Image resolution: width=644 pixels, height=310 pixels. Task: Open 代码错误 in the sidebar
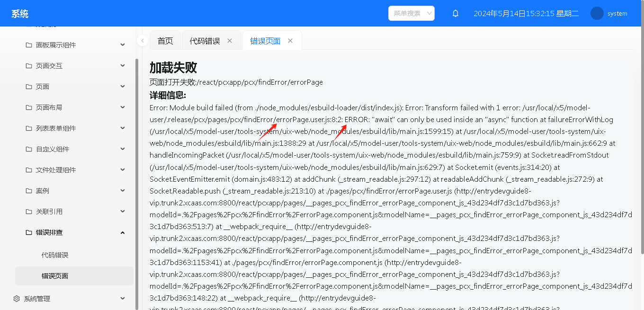tap(55, 255)
